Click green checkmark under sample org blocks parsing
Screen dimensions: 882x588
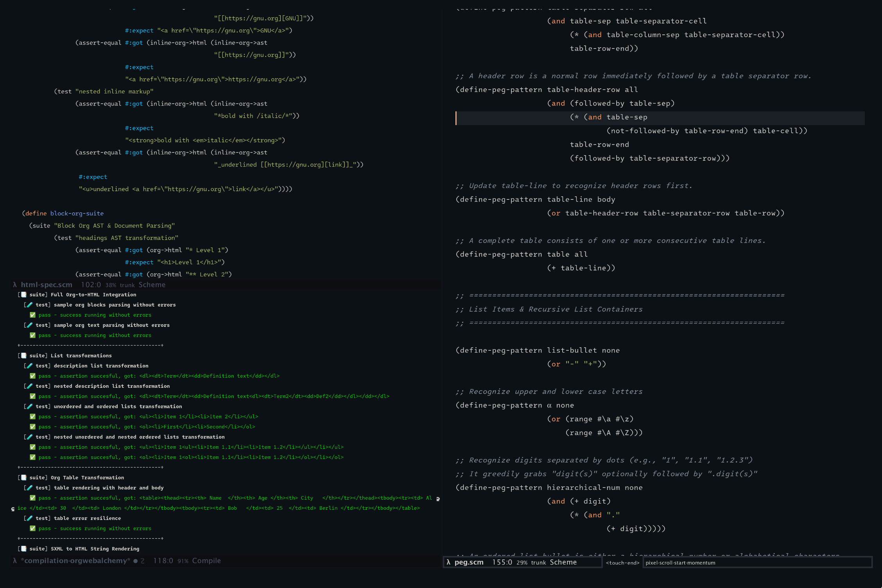[33, 315]
